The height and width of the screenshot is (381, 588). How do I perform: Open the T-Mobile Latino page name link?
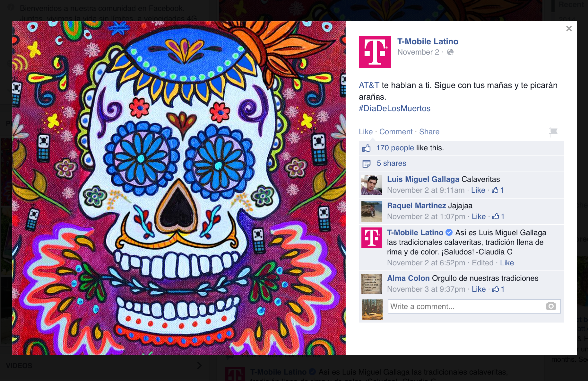pos(428,41)
